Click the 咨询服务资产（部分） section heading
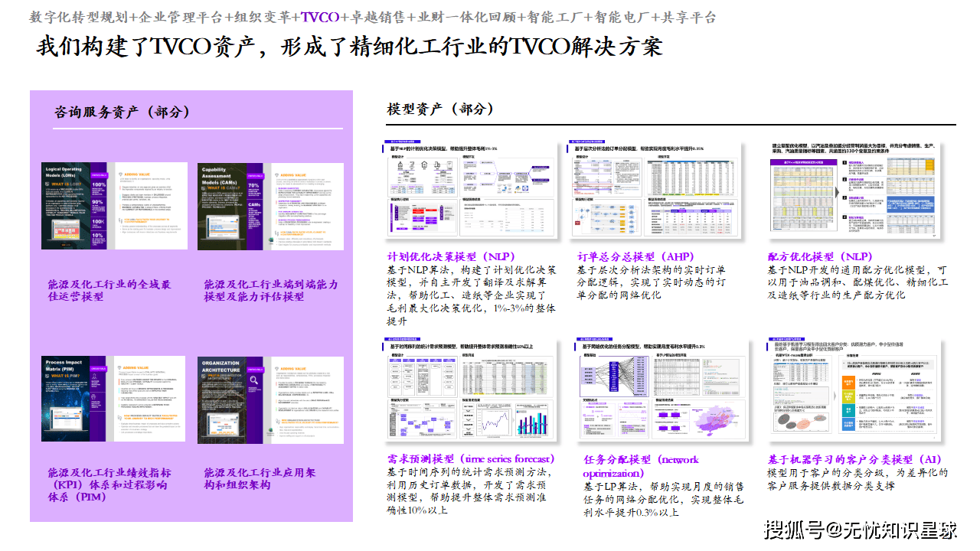The width and height of the screenshot is (980, 551). (122, 112)
